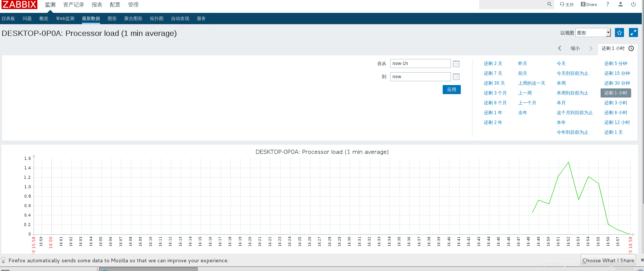Open the Zabbix Share link

pos(589,5)
